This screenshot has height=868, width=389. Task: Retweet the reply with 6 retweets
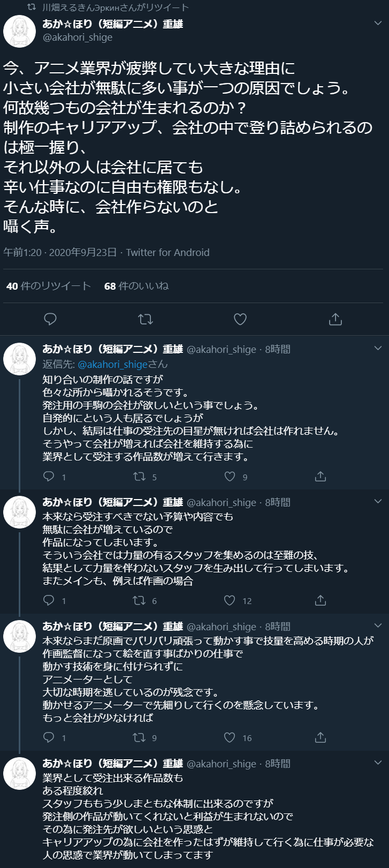coord(139,600)
